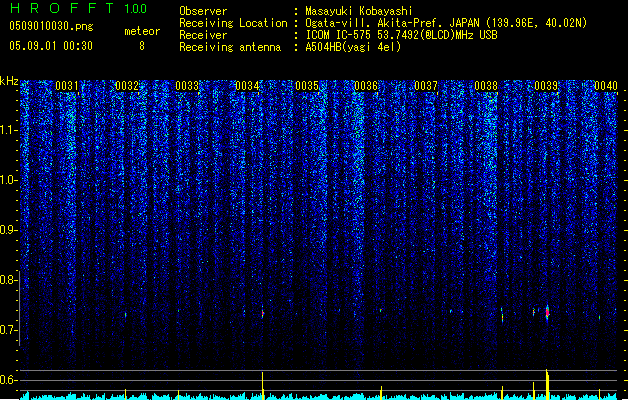Click the 1.0 kHz axis label
The height and width of the screenshot is (400, 629).
click(9, 180)
